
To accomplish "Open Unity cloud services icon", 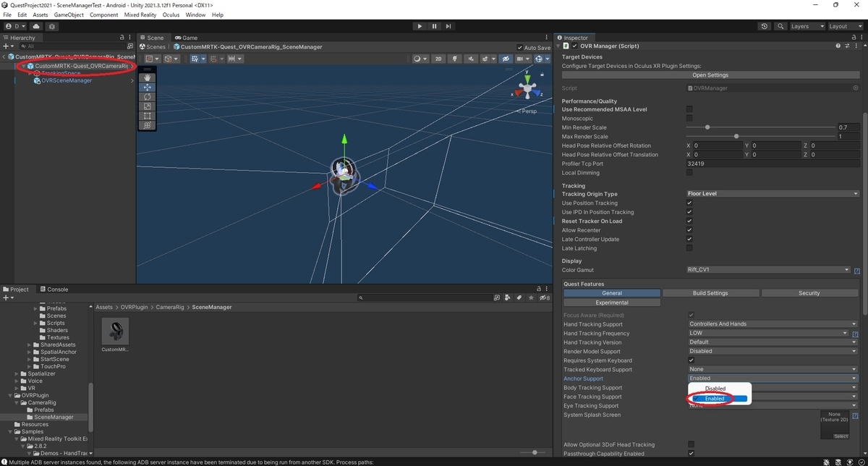I will [36, 26].
